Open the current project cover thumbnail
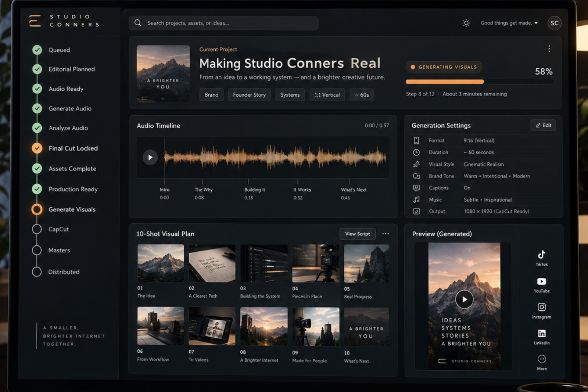The width and height of the screenshot is (588, 392). [163, 73]
